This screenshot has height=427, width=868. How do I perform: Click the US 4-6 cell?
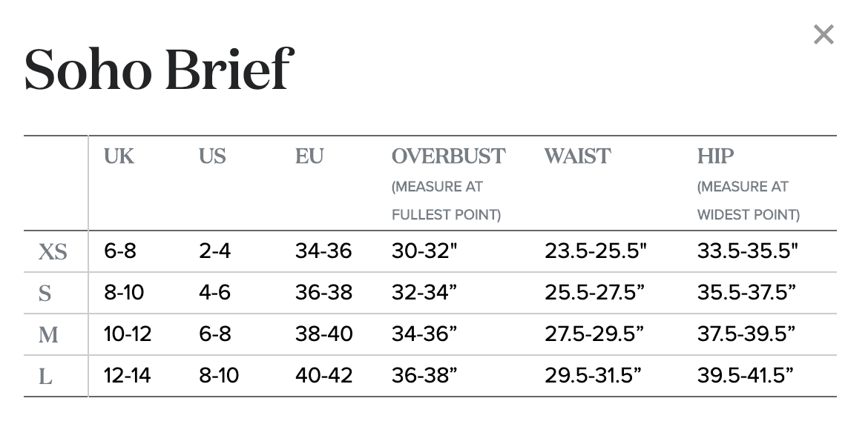click(215, 292)
